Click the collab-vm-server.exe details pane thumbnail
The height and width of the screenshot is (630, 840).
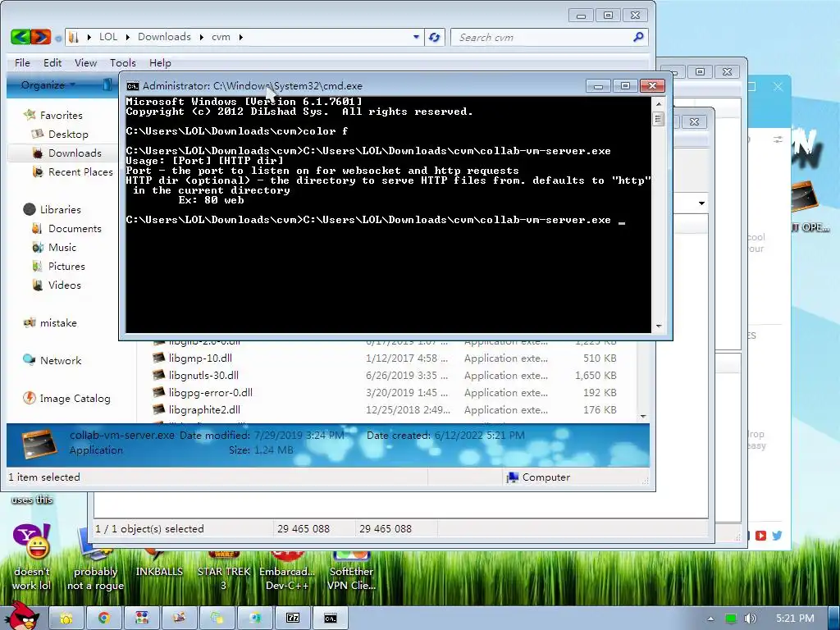pos(39,444)
